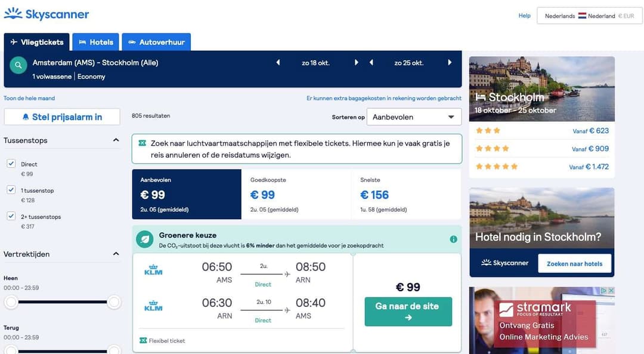Click the KLM logo of the 06:50 flight
The width and height of the screenshot is (644, 354).
[x=153, y=270]
